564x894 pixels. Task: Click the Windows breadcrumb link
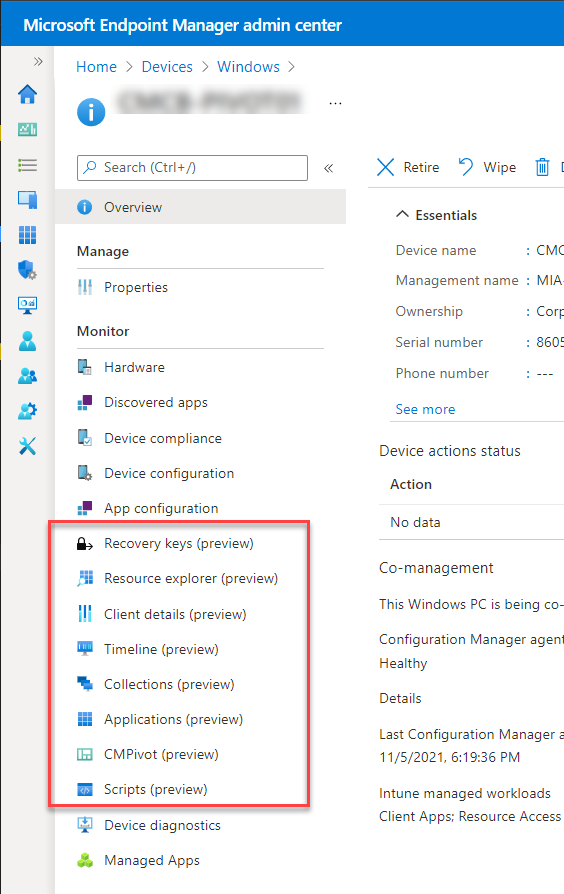click(x=248, y=67)
